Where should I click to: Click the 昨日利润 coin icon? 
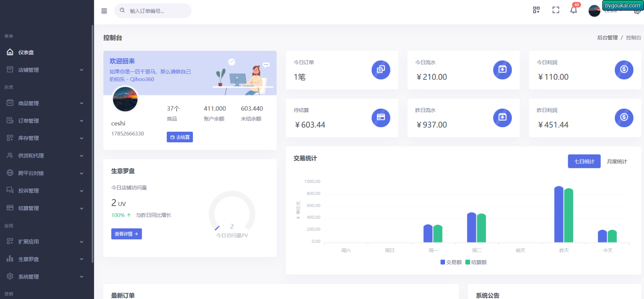(624, 118)
